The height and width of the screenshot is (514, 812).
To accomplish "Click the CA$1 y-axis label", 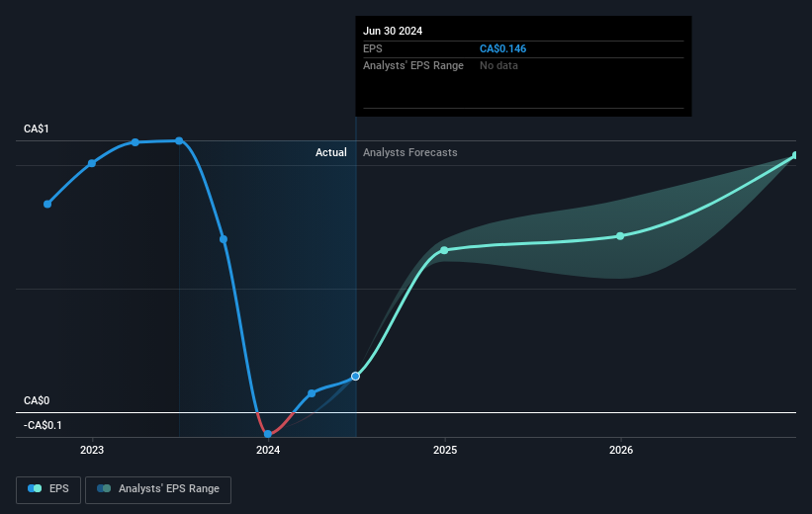I will click(37, 128).
